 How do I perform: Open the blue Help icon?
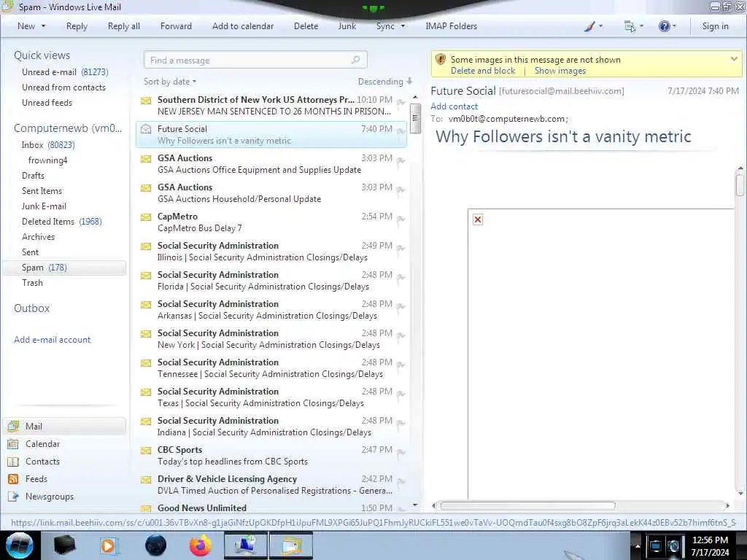[x=664, y=26]
